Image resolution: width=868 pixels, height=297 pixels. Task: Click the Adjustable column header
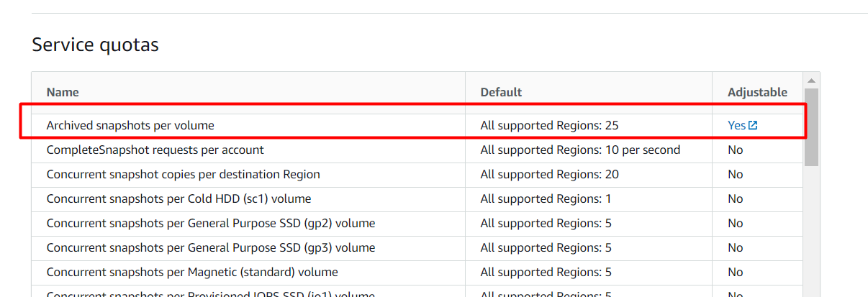(x=757, y=92)
